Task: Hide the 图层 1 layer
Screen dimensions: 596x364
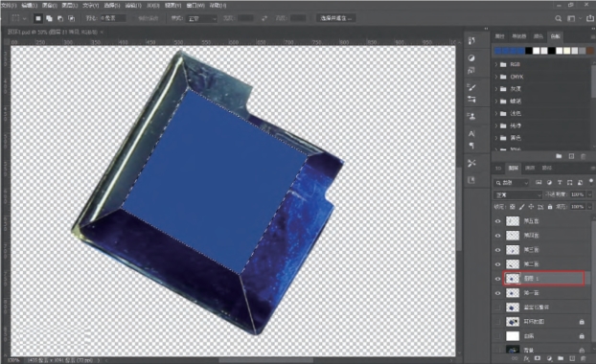Action: (497, 279)
